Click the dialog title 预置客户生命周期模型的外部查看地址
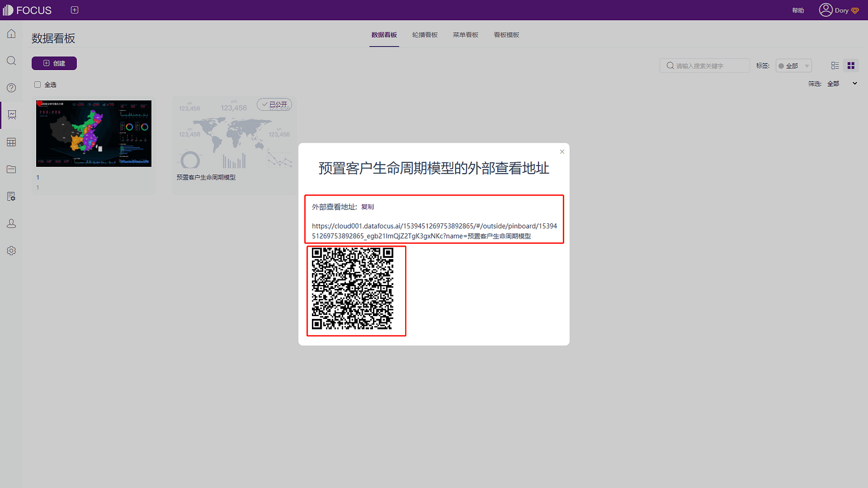Image resolution: width=868 pixels, height=488 pixels. click(x=434, y=169)
